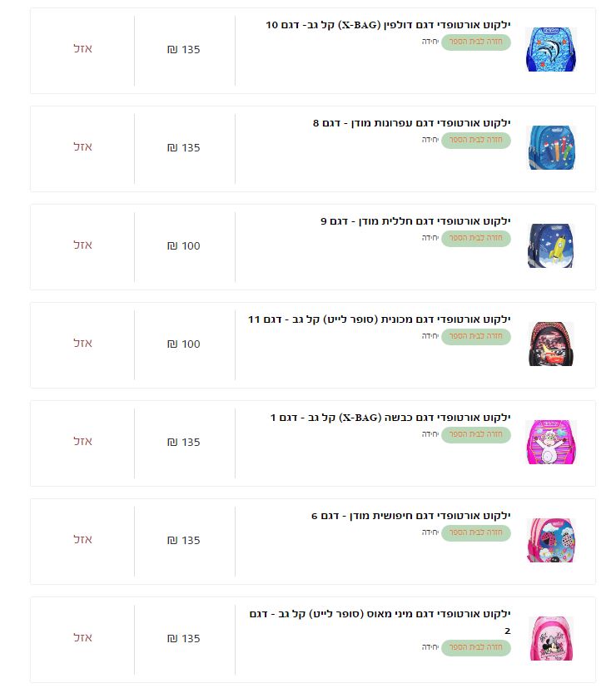Screen dimensions: 616x693
Task: Open the rocket spaceship backpack image
Action: [551, 245]
